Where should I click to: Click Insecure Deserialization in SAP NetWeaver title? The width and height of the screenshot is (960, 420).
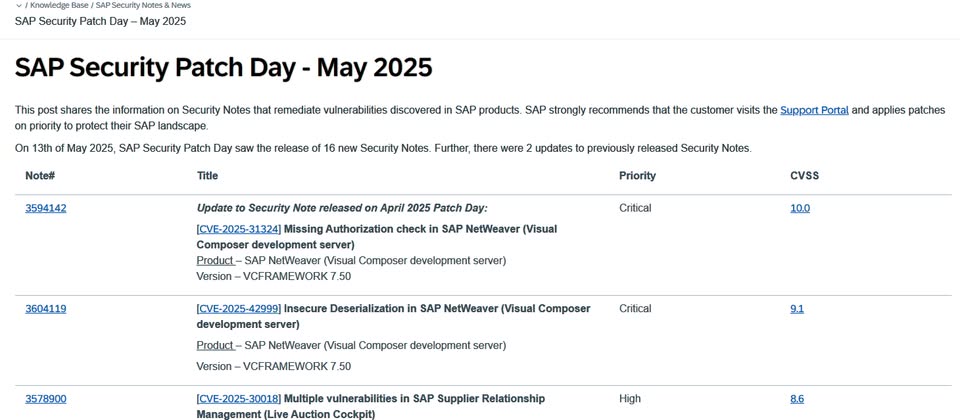[x=393, y=316]
